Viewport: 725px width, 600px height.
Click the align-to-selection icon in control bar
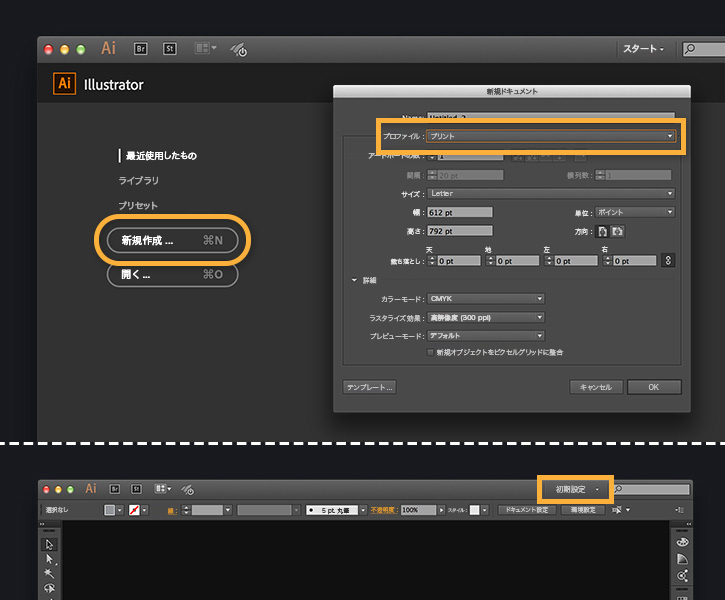(x=616, y=510)
